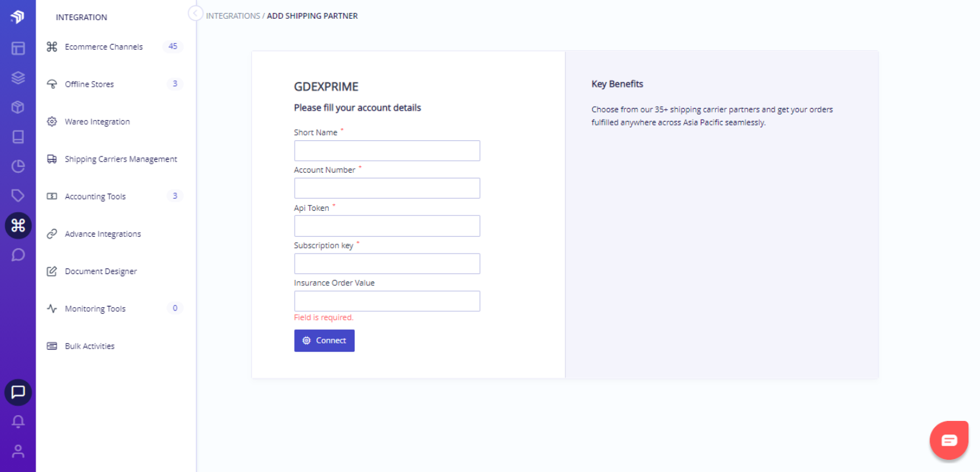Open the red chat support widget
980x472 pixels.
949,440
